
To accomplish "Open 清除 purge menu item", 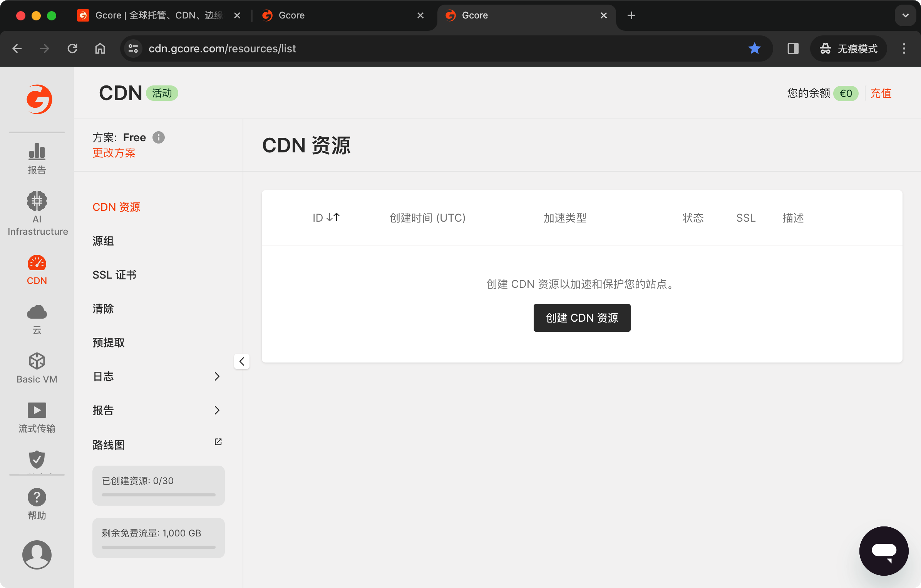I will pos(103,309).
